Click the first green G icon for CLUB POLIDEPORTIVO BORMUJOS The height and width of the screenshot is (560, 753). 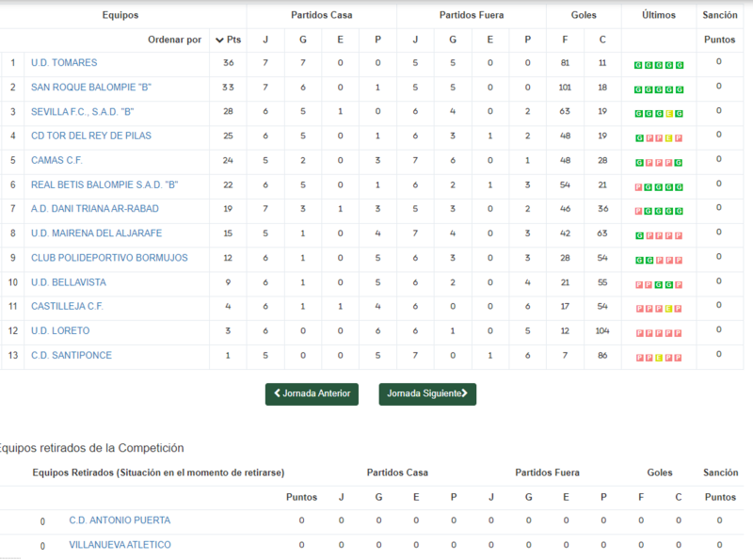(x=639, y=261)
